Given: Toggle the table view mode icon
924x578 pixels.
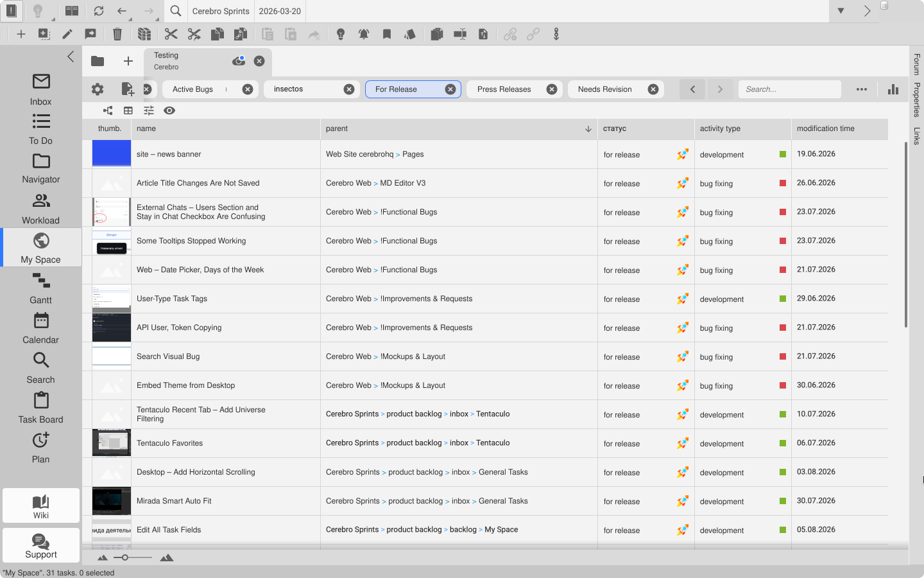Looking at the screenshot, I should [128, 110].
